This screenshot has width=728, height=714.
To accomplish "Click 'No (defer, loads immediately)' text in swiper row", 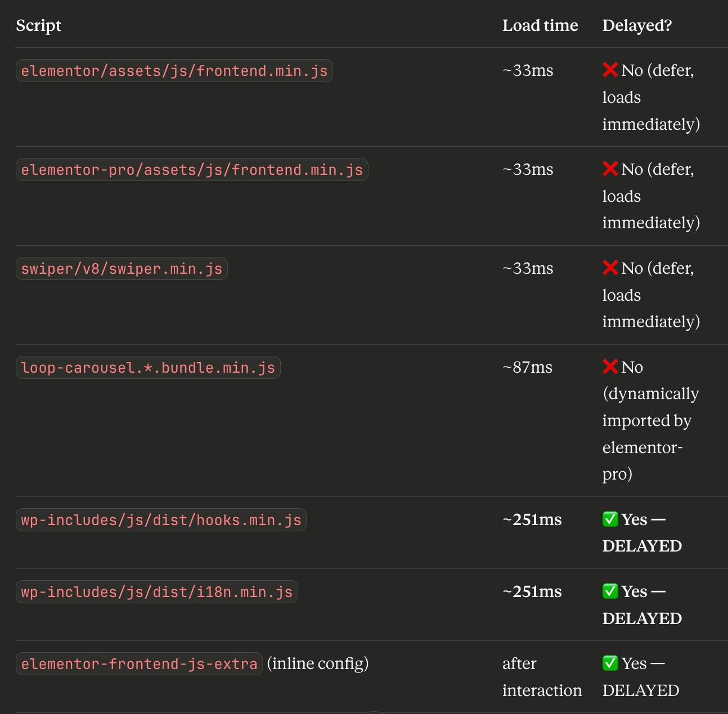I will (651, 295).
